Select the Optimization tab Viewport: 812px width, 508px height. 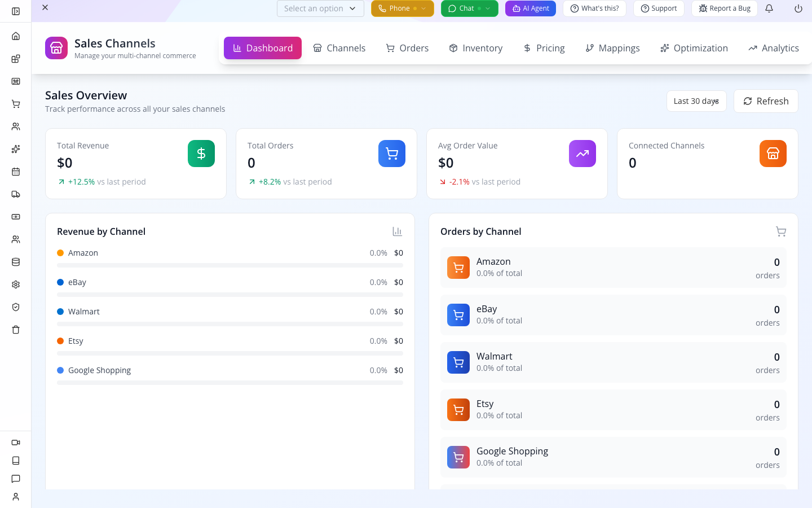point(694,48)
